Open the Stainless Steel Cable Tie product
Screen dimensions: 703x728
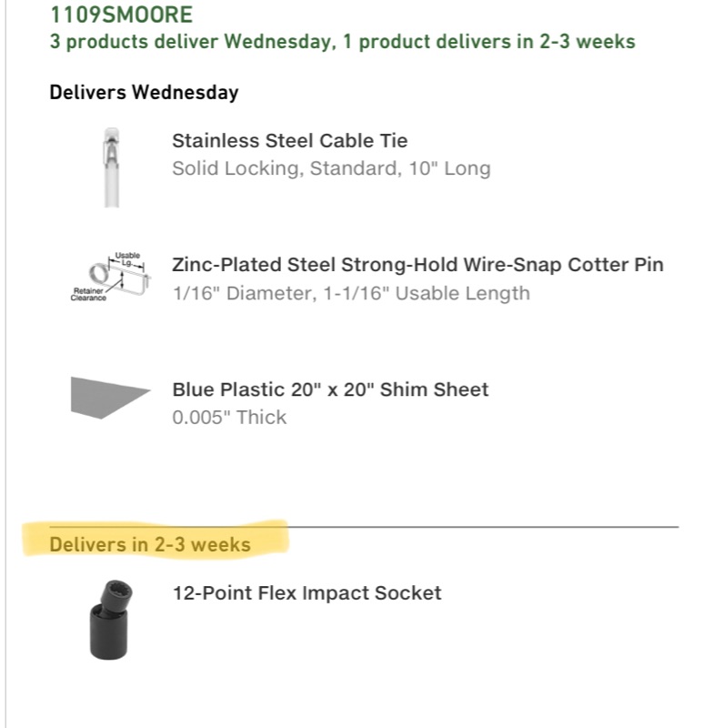(289, 141)
